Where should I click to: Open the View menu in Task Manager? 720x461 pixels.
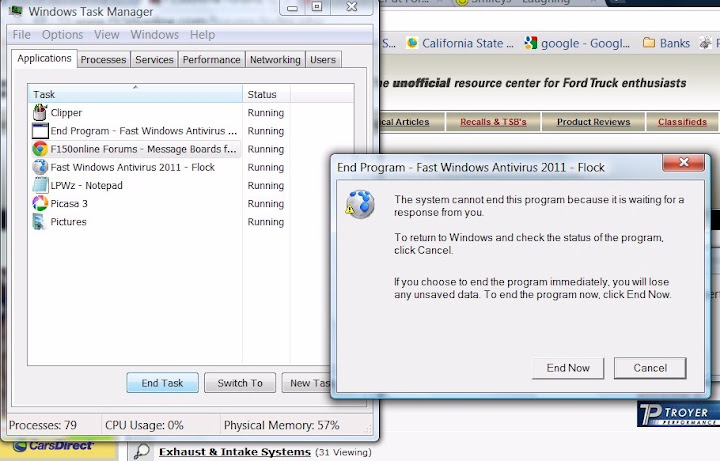click(x=107, y=34)
